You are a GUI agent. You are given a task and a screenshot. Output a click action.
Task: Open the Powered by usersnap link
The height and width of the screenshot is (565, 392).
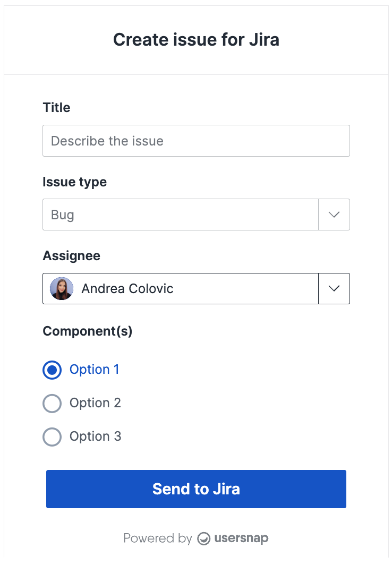click(195, 538)
